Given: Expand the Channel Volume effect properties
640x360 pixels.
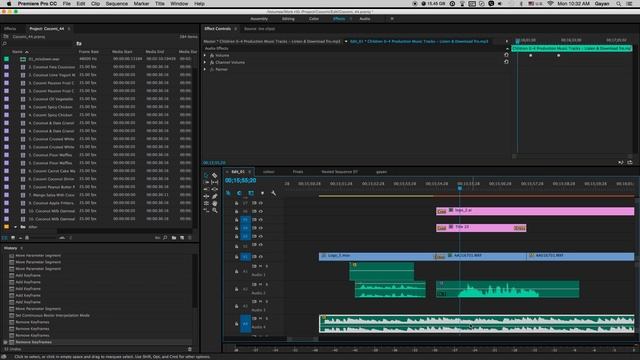Looking at the screenshot, I should (x=205, y=62).
